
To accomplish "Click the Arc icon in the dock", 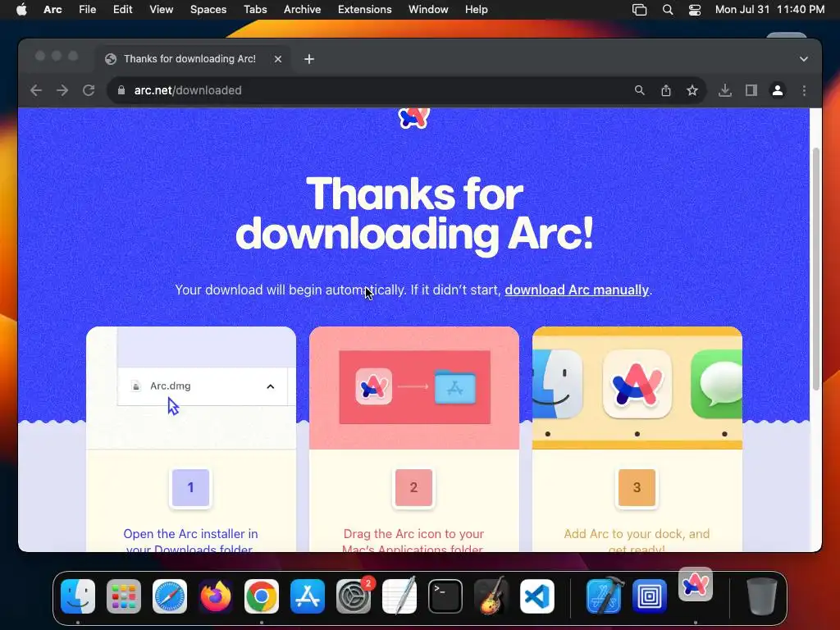I will tap(696, 585).
